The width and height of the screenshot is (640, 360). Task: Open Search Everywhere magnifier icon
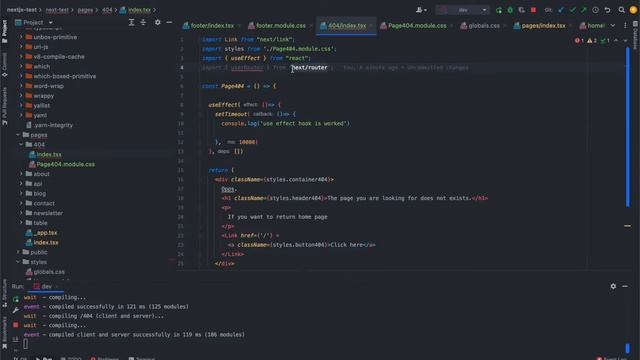[621, 10]
